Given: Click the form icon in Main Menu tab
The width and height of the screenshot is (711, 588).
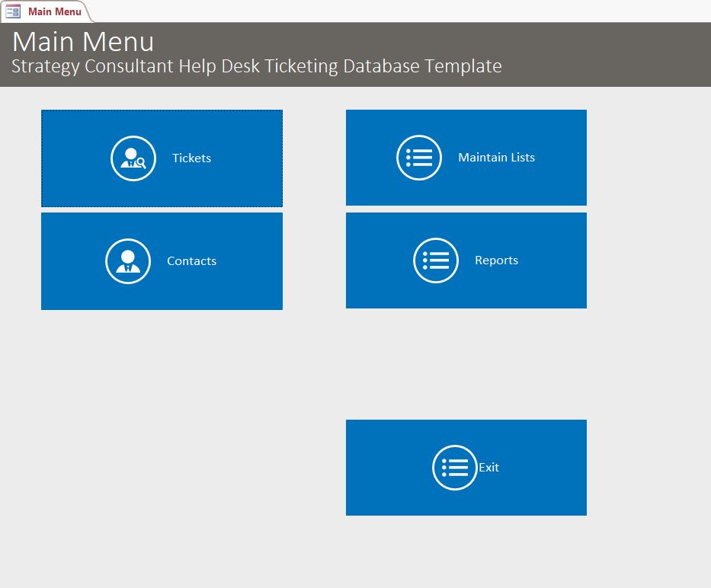Looking at the screenshot, I should (x=13, y=11).
